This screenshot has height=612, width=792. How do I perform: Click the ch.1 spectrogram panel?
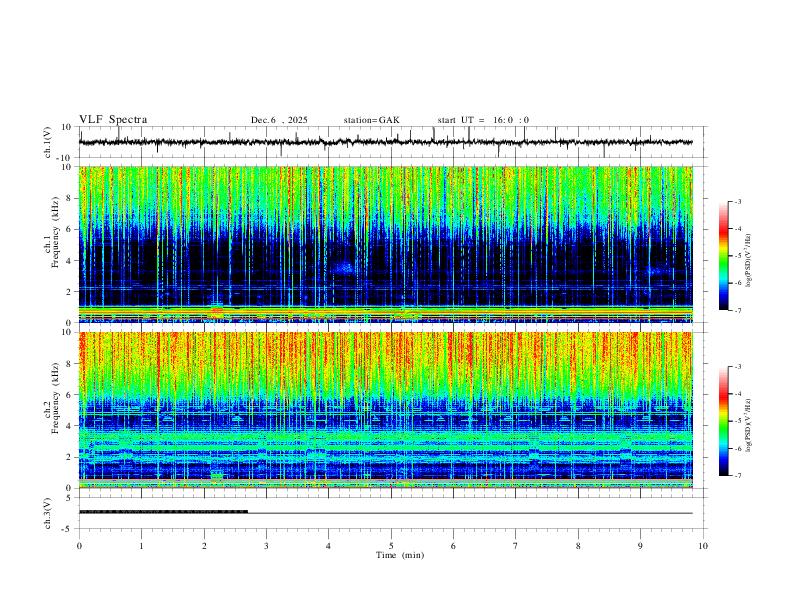pyautogui.click(x=386, y=244)
